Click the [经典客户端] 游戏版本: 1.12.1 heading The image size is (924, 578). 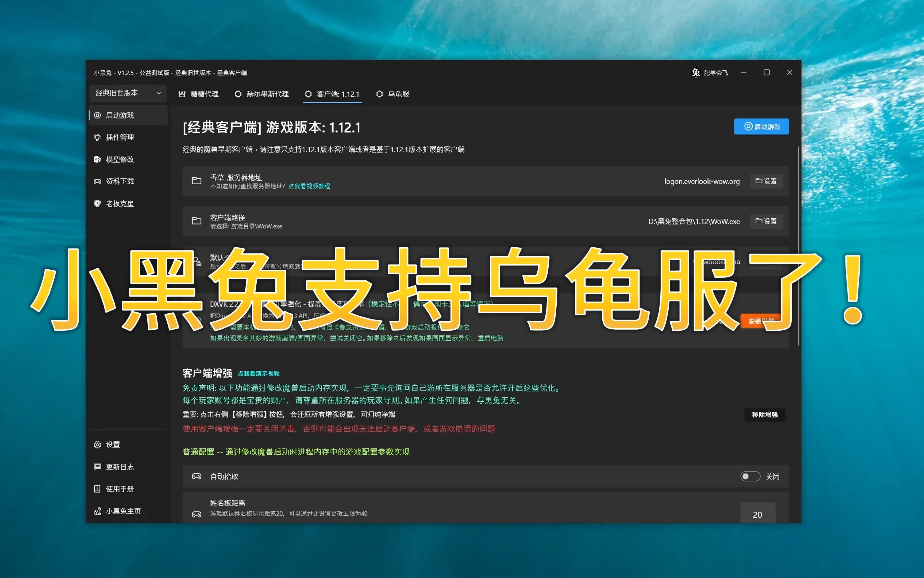coord(271,127)
